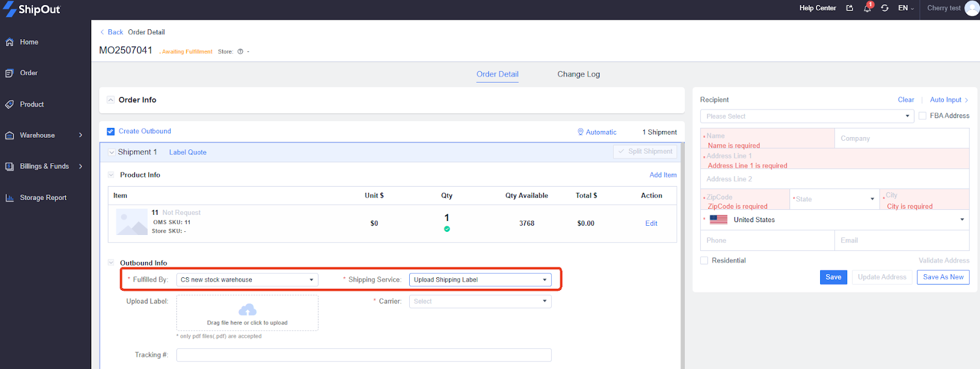Open the user avatar menu
Viewport: 980px width, 369px height.
(x=971, y=8)
